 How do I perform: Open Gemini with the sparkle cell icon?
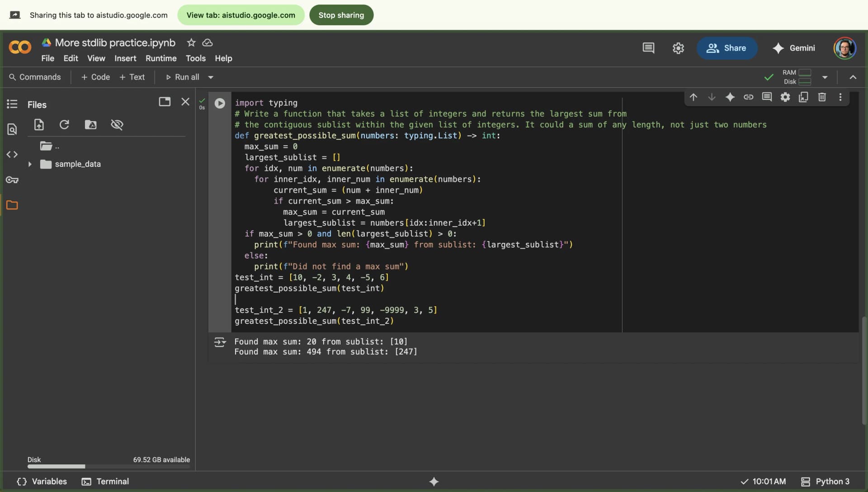point(731,97)
